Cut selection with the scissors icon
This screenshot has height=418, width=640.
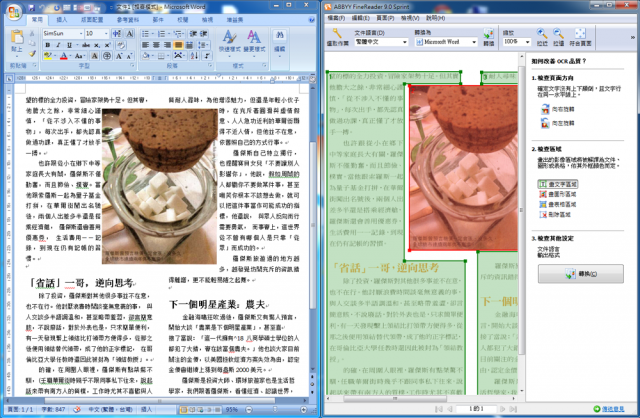(x=32, y=34)
